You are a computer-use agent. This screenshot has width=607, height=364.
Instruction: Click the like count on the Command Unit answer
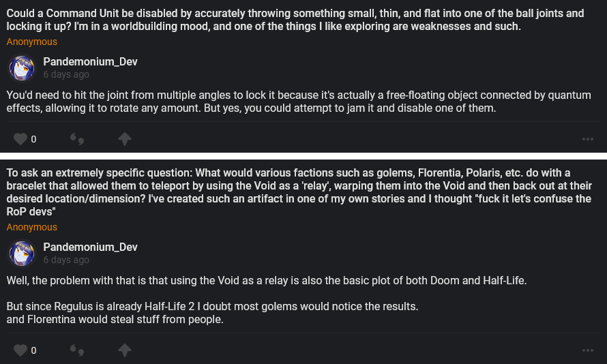33,139
